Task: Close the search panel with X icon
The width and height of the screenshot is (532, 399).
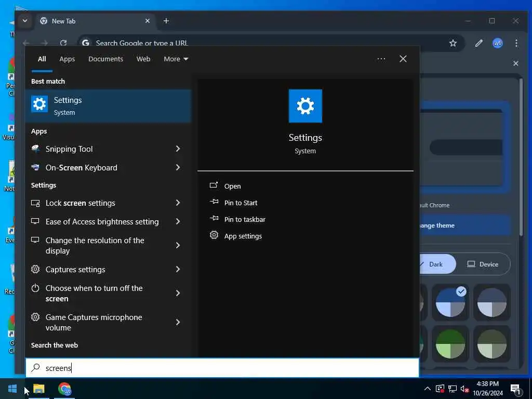Action: click(403, 59)
